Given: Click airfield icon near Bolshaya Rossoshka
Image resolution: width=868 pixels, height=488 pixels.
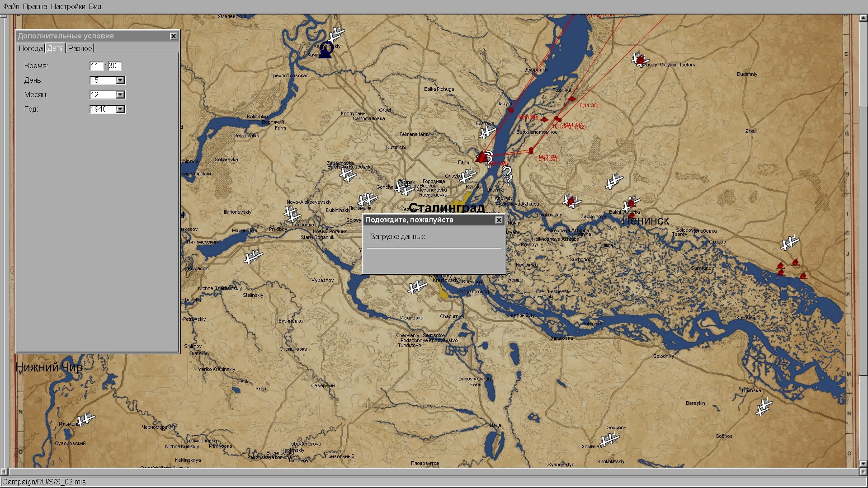Looking at the screenshot, I should (348, 175).
